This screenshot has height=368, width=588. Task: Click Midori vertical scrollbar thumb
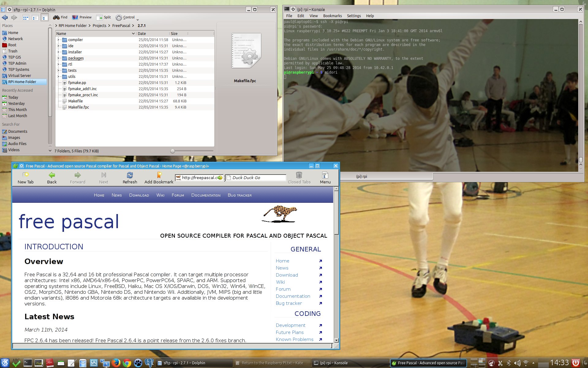coord(336,213)
